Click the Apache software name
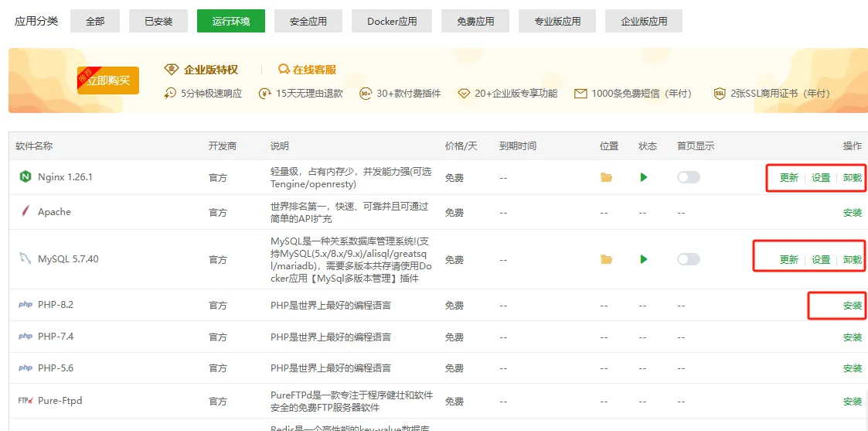This screenshot has height=431, width=868. (54, 211)
